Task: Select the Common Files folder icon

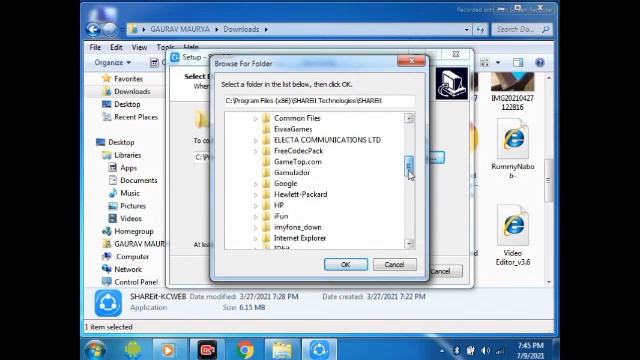Action: click(266, 118)
